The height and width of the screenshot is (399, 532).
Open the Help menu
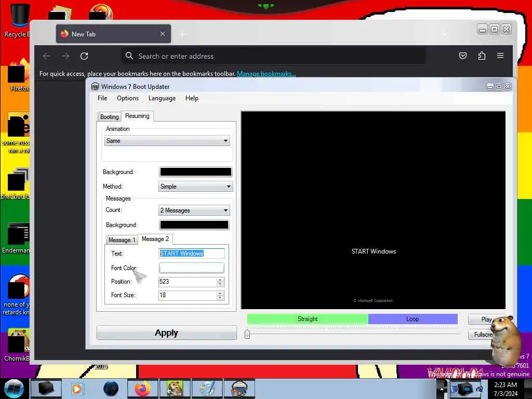pos(192,98)
